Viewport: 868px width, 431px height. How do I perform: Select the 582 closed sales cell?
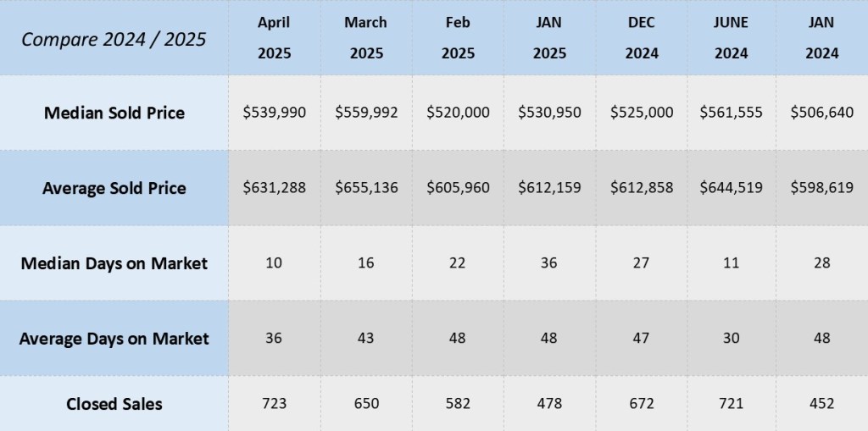click(458, 404)
